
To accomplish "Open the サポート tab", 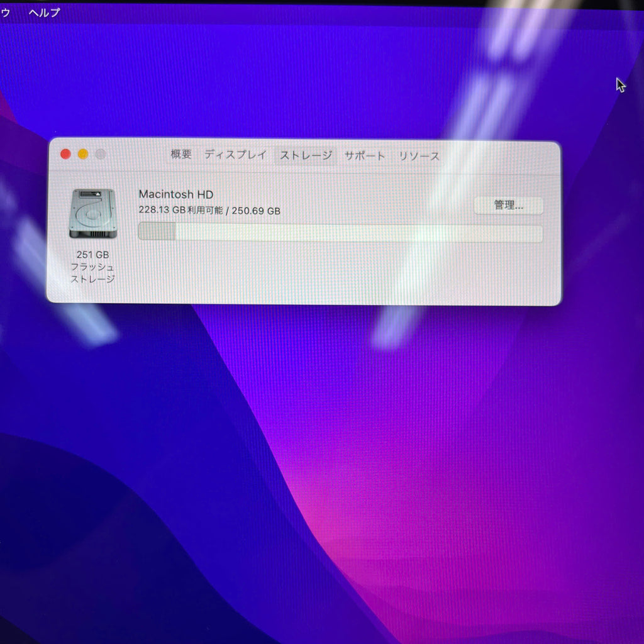I will coord(365,156).
